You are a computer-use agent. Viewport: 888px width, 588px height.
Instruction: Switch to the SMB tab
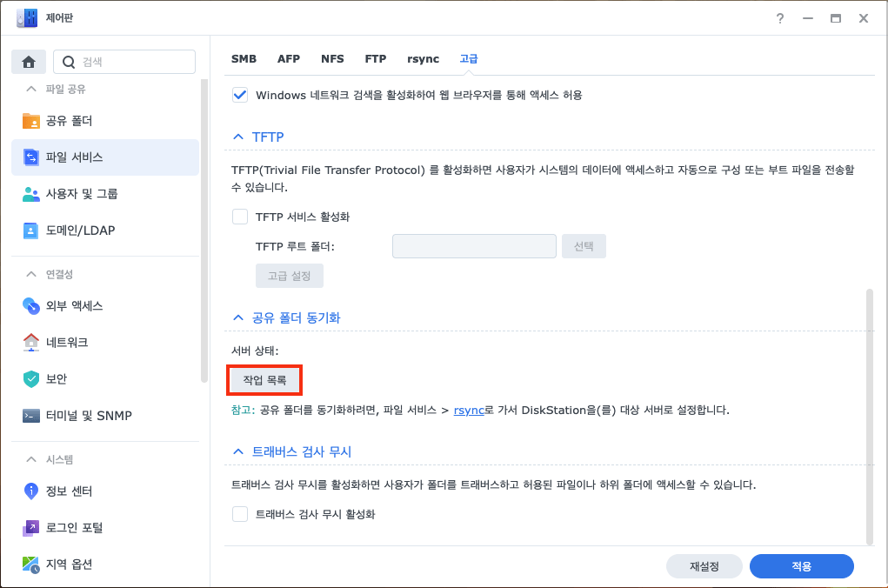tap(244, 59)
